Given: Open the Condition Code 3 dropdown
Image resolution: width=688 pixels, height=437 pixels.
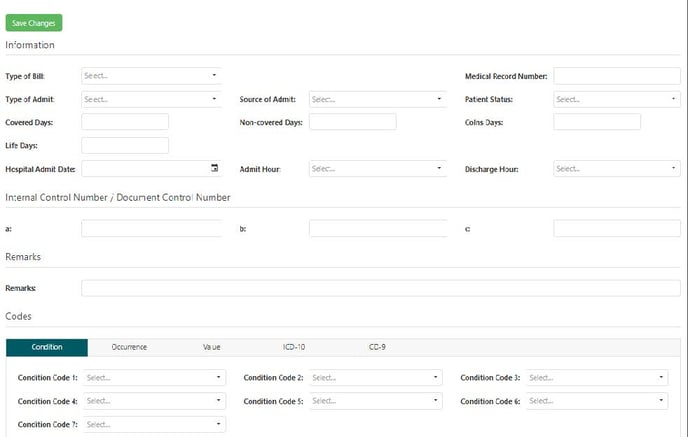Looking at the screenshot, I should [596, 378].
